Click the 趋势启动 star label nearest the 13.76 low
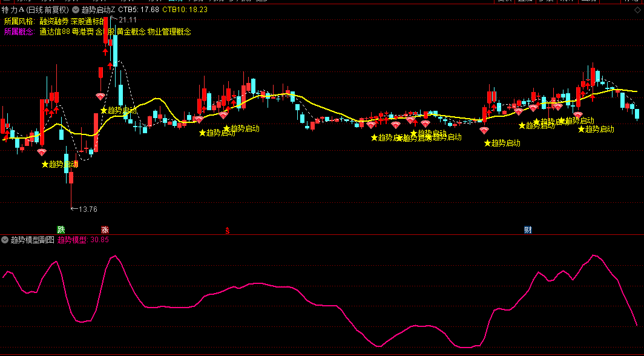 (x=59, y=164)
